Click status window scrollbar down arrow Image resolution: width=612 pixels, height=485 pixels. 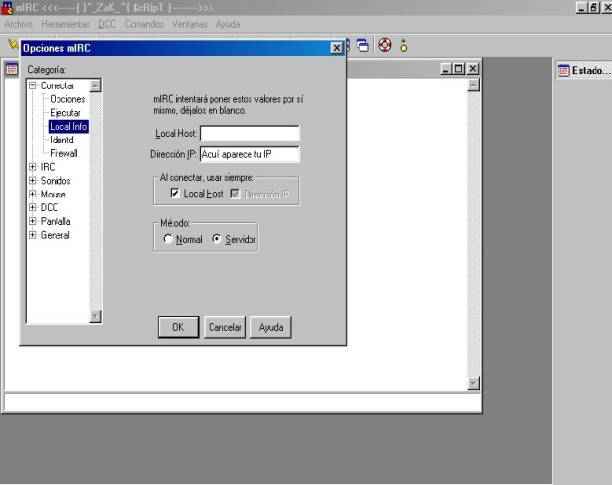pyautogui.click(x=473, y=384)
